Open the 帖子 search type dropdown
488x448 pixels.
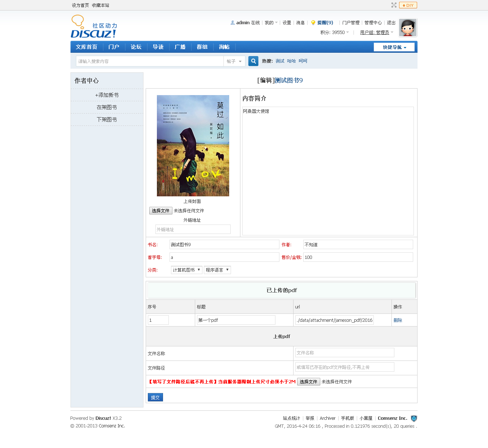[x=234, y=61]
